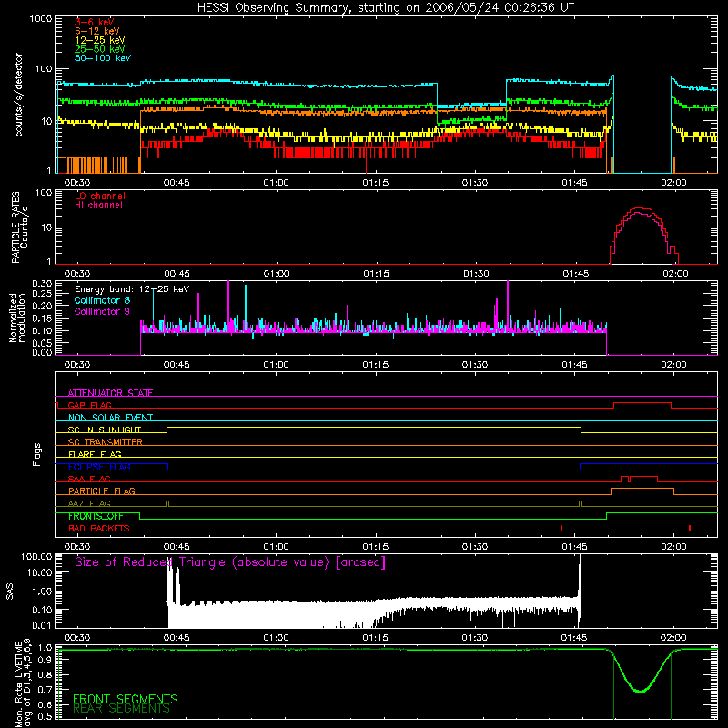Image resolution: width=728 pixels, height=728 pixels.
Task: Click 100.00 on the SAS y-axis
Action: [37, 556]
